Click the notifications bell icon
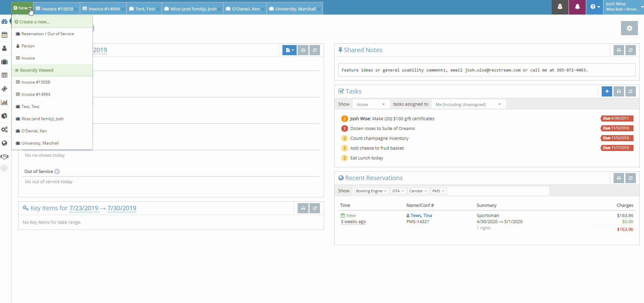The height and width of the screenshot is (303, 644). (x=577, y=7)
